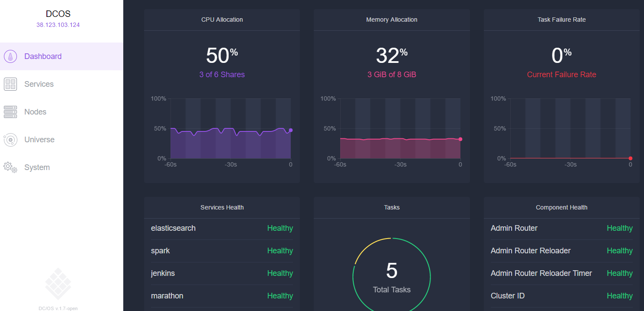Click the DCOS cluster name
The width and height of the screenshot is (644, 311).
tap(58, 14)
